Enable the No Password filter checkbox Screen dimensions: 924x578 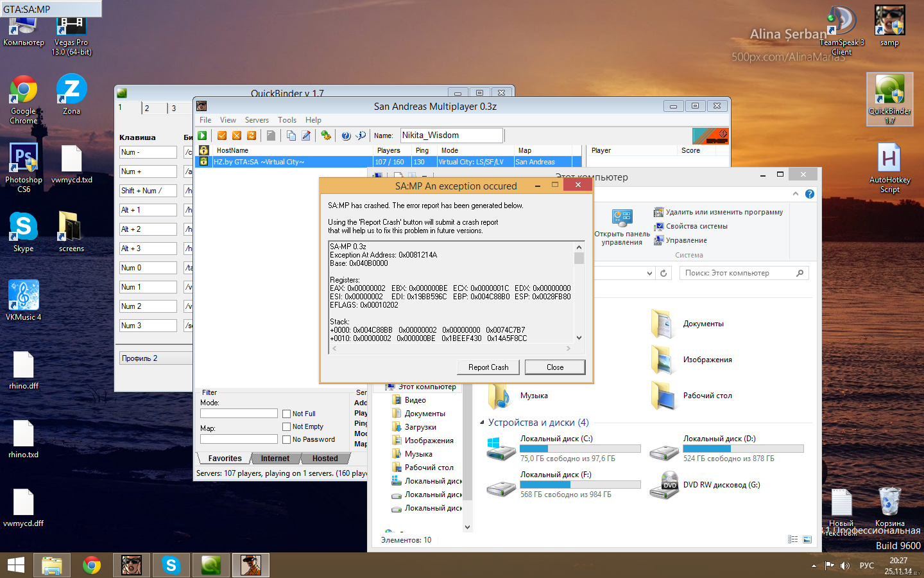tap(287, 439)
